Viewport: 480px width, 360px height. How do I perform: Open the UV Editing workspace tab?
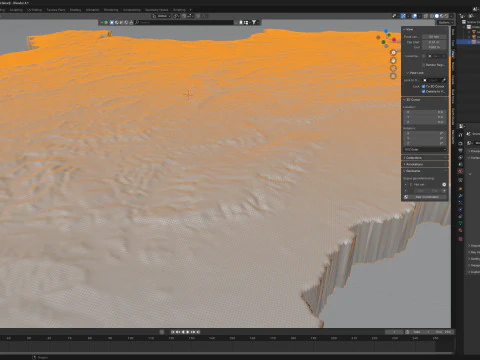pyautogui.click(x=35, y=10)
